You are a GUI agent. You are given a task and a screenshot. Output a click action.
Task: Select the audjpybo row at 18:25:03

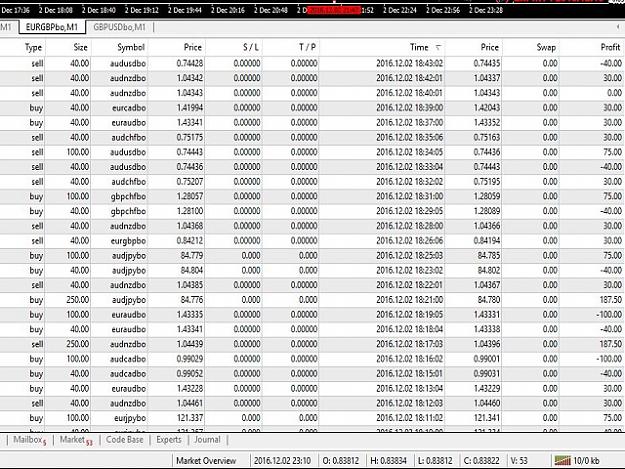pyautogui.click(x=312, y=255)
